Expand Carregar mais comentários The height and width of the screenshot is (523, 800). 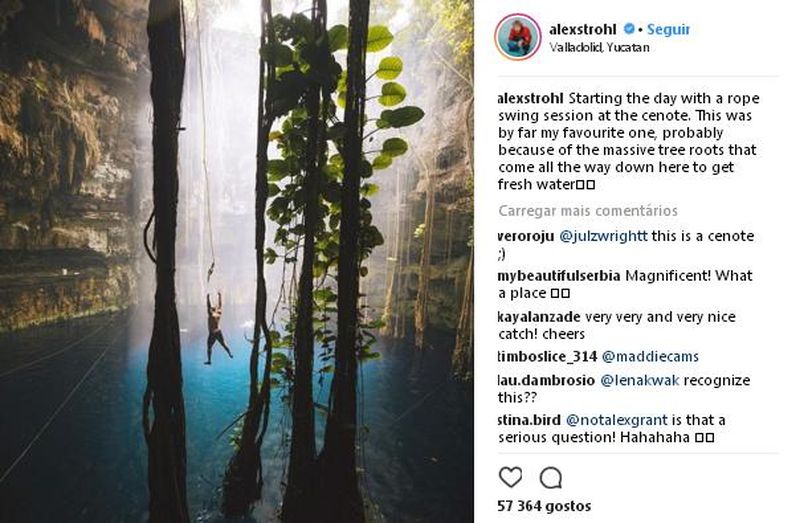tap(587, 211)
